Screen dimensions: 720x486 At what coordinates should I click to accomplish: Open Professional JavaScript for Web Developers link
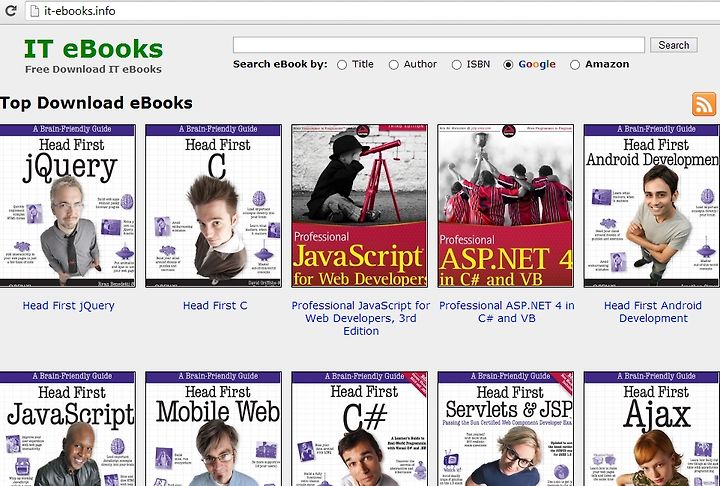[361, 318]
